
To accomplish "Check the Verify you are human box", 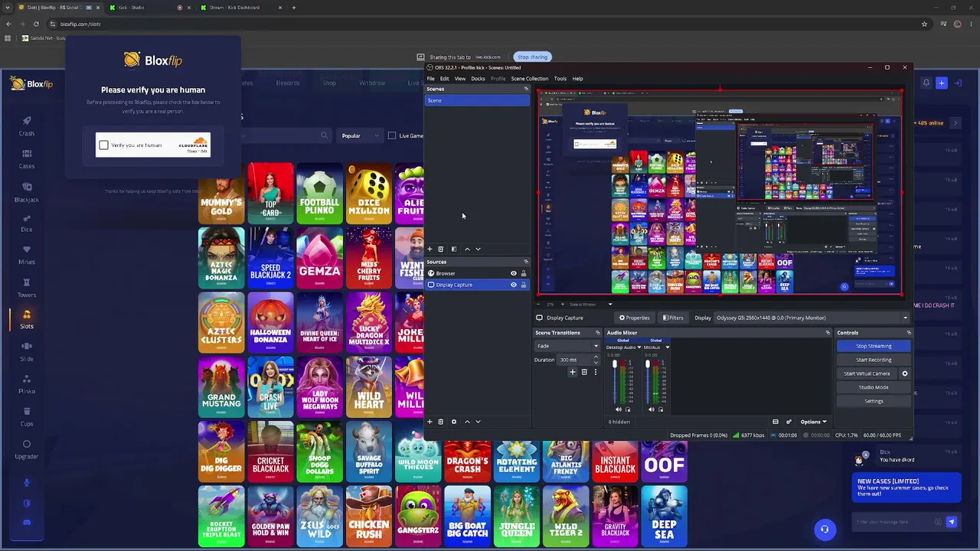I will 104,145.
